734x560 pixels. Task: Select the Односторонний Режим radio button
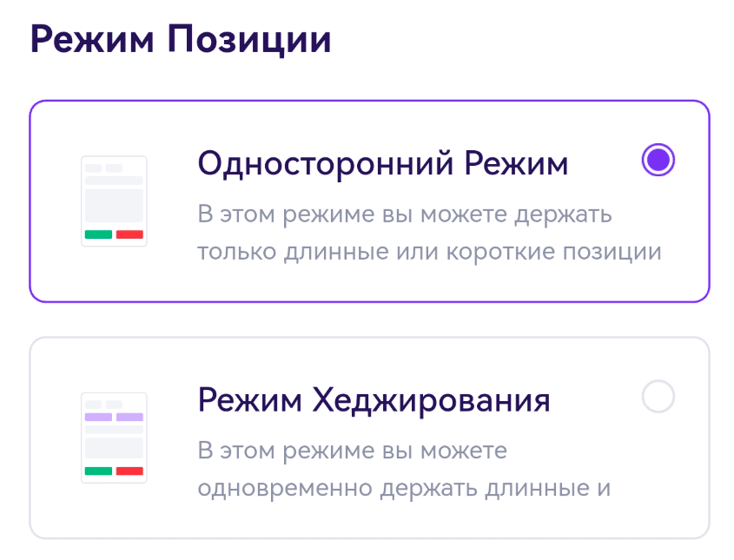[x=658, y=160]
